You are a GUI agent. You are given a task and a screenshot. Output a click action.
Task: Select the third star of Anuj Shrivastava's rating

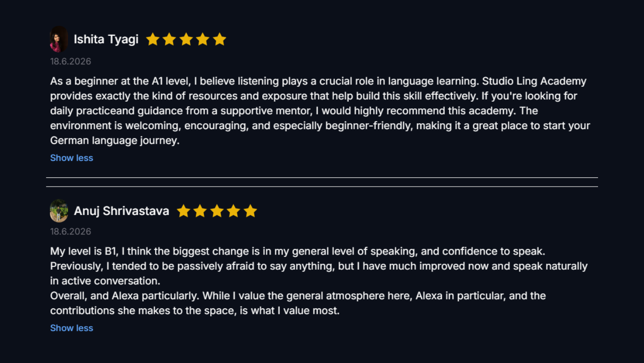click(217, 211)
